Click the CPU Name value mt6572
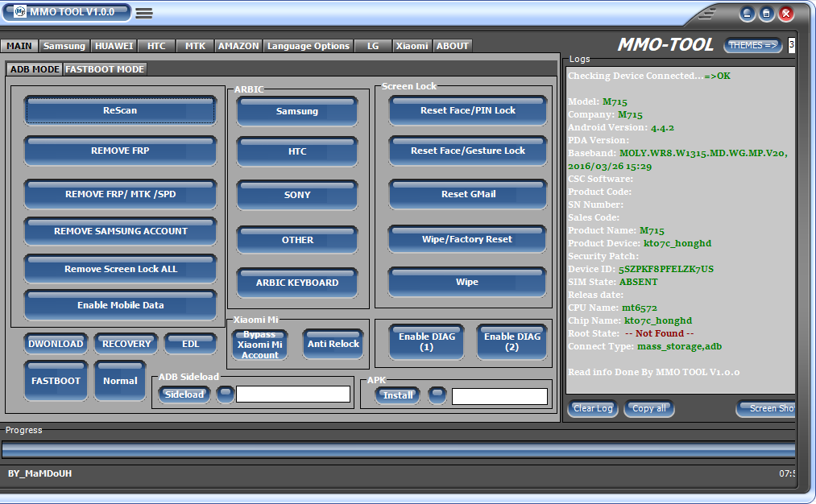This screenshot has height=504, width=816. coord(640,308)
